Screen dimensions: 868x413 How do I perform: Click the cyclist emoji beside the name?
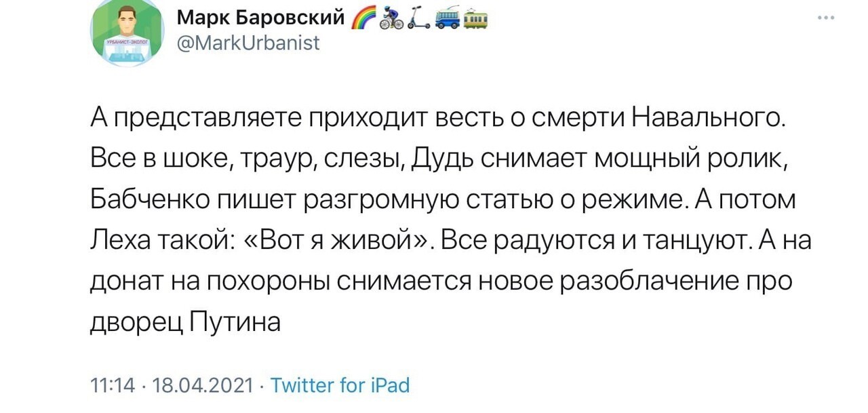pyautogui.click(x=392, y=20)
